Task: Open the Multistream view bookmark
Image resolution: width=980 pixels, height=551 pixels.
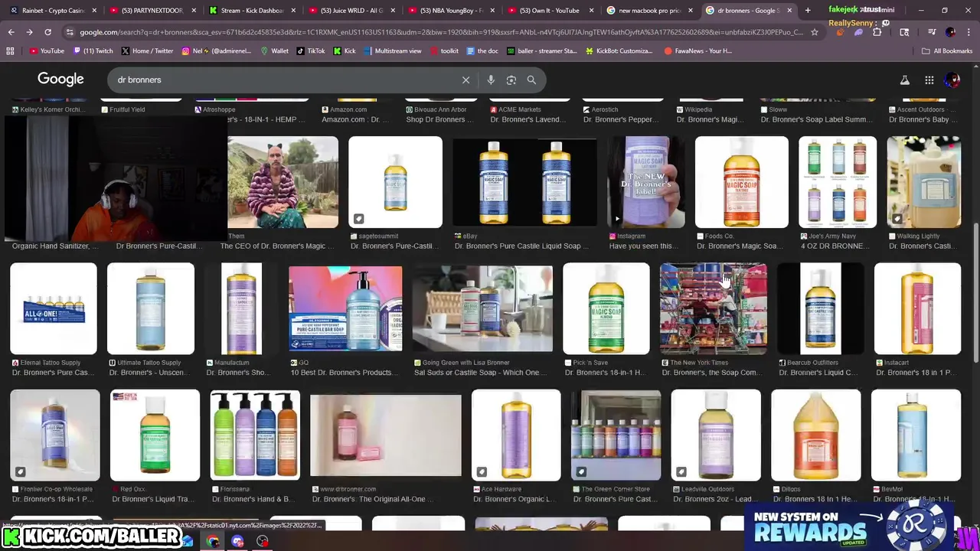Action: (392, 51)
